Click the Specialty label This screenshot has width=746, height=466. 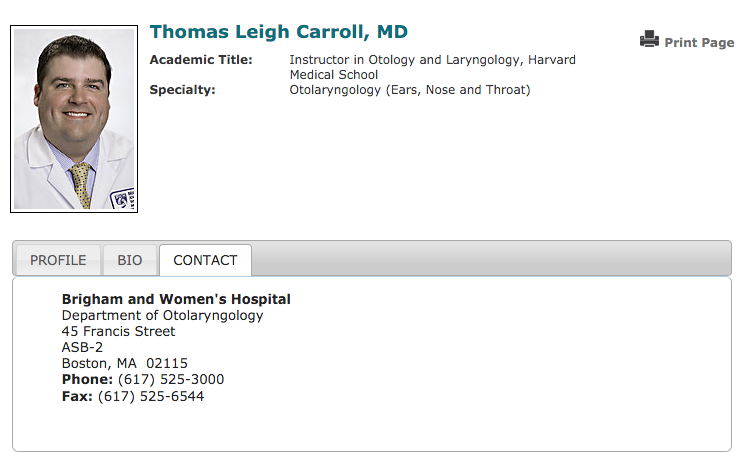tap(182, 90)
